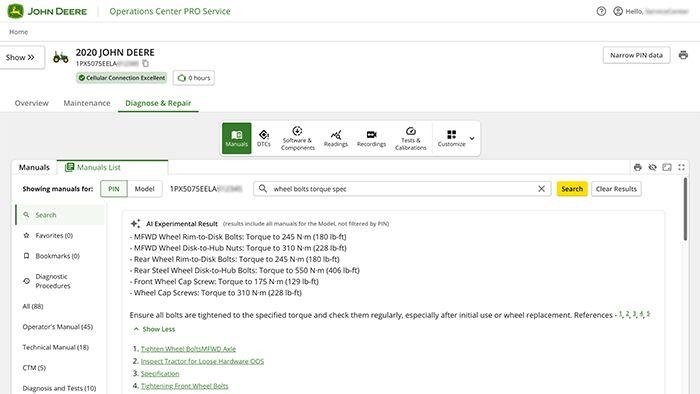Click the Manuals List book icon
This screenshot has width=700, height=394.
tap(69, 167)
